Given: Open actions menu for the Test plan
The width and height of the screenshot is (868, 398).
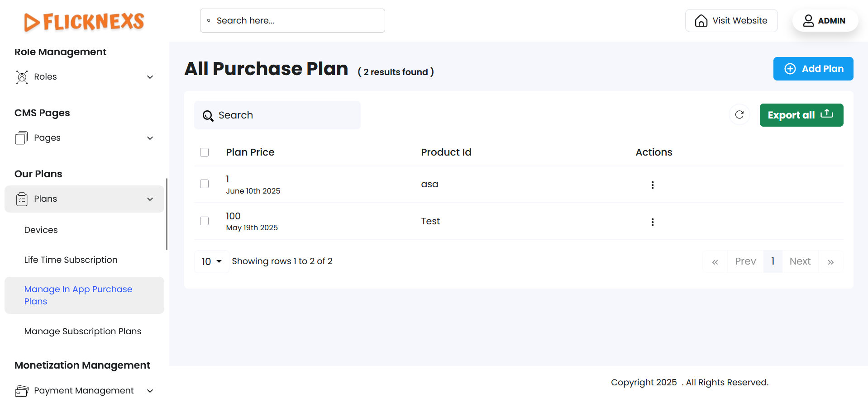Looking at the screenshot, I should click(652, 222).
